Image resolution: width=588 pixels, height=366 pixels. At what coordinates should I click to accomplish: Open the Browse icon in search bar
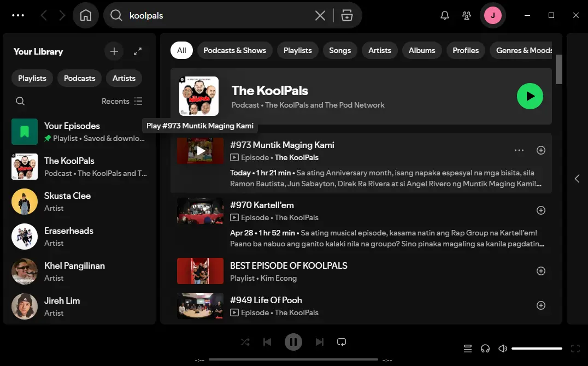[x=347, y=15]
